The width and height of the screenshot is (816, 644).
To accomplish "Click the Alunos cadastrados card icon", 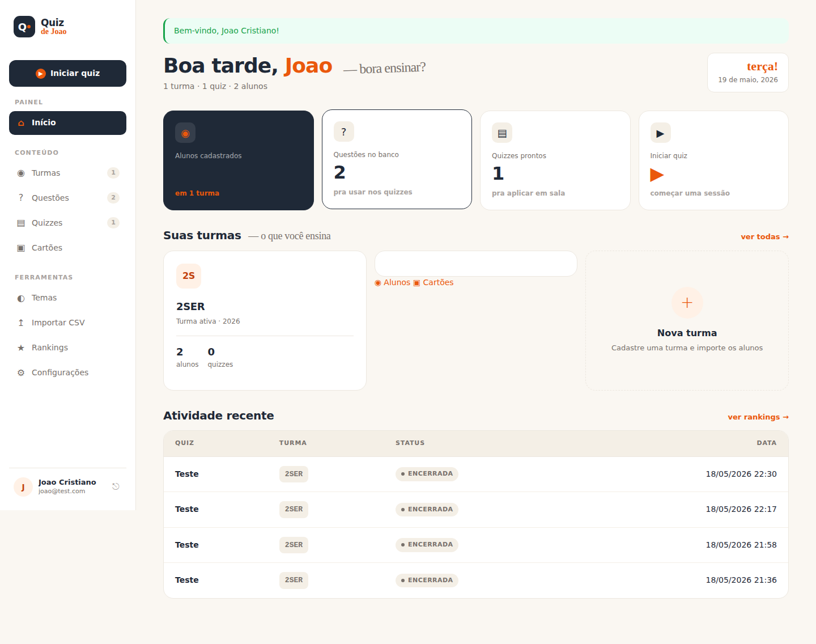I will click(185, 133).
